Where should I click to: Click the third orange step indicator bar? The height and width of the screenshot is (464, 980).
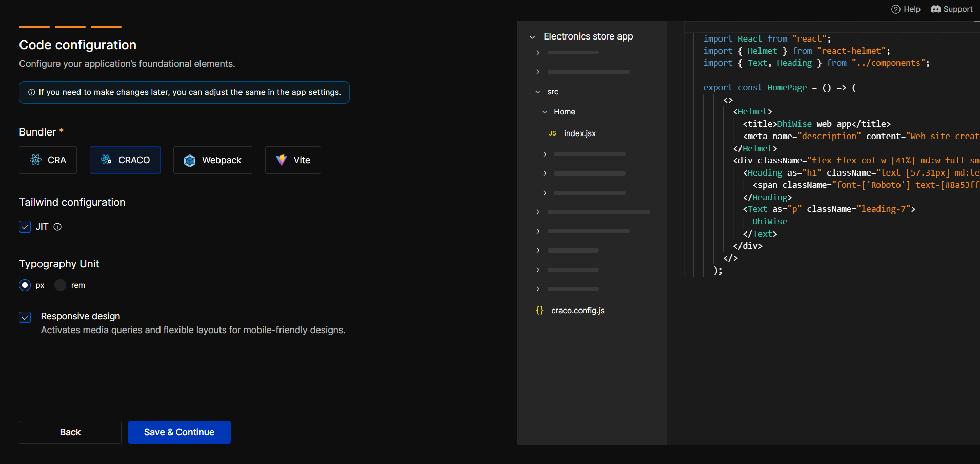point(106,27)
